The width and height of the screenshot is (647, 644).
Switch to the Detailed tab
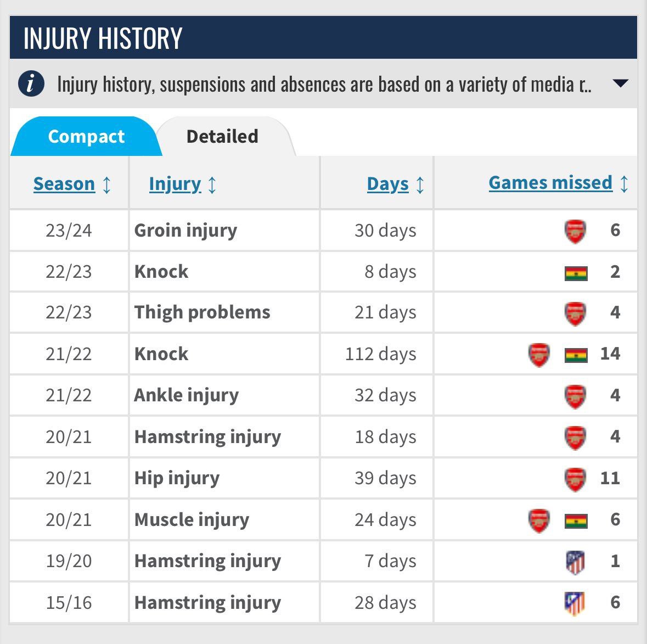coord(222,136)
